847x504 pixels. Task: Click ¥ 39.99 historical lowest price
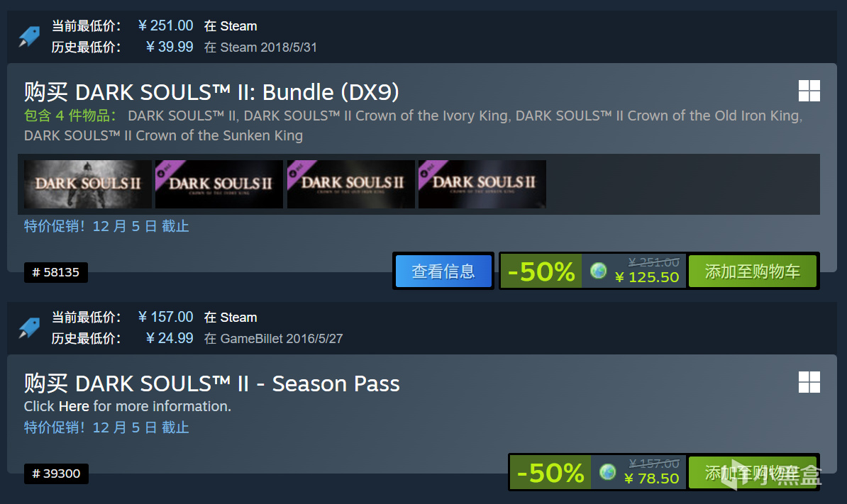(170, 47)
